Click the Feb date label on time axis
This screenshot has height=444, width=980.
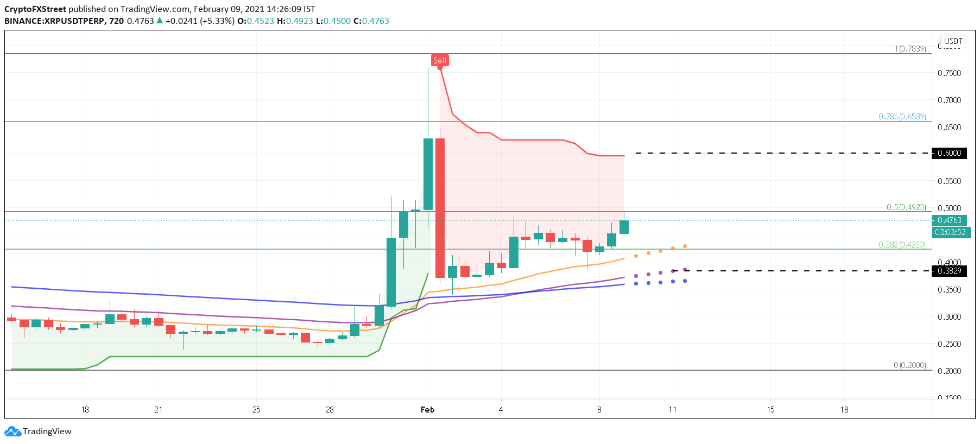(428, 410)
